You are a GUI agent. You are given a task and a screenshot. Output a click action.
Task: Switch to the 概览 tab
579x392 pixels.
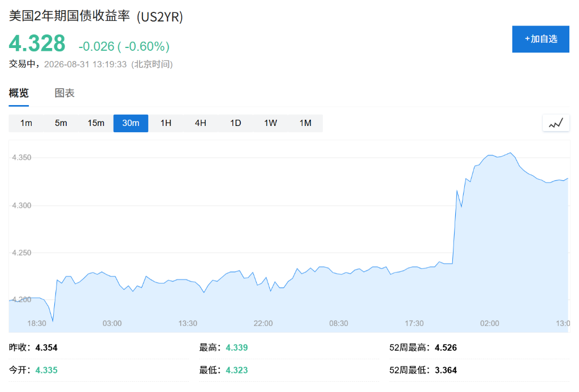pyautogui.click(x=19, y=93)
